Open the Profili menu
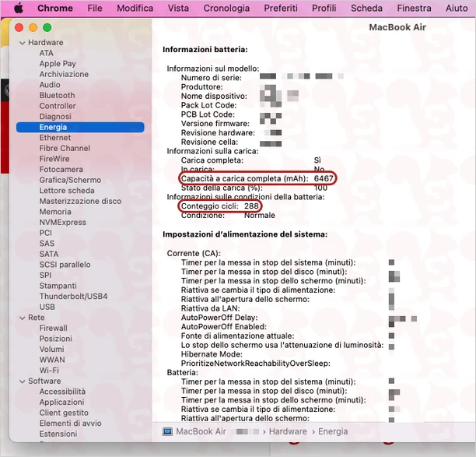This screenshot has width=476, height=457. click(324, 9)
